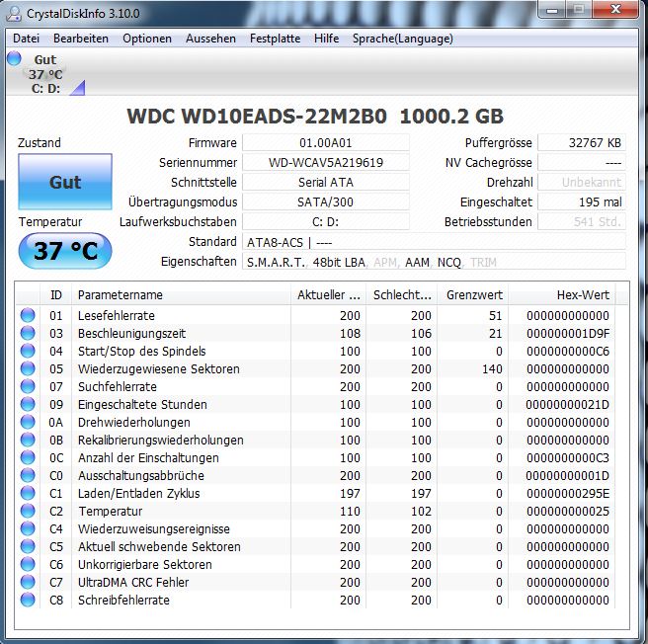Maximize the CrystalDiskInfo window
648x644 pixels.
click(579, 9)
